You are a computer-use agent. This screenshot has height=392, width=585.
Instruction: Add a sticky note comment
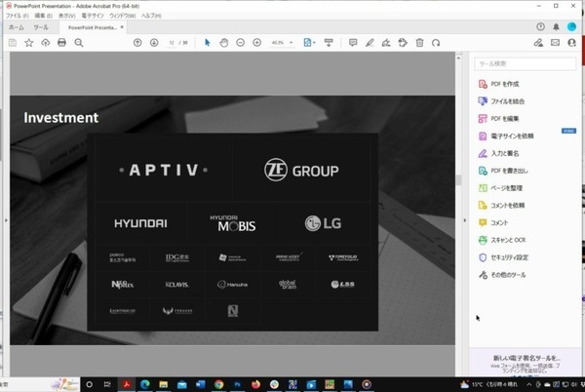(353, 43)
